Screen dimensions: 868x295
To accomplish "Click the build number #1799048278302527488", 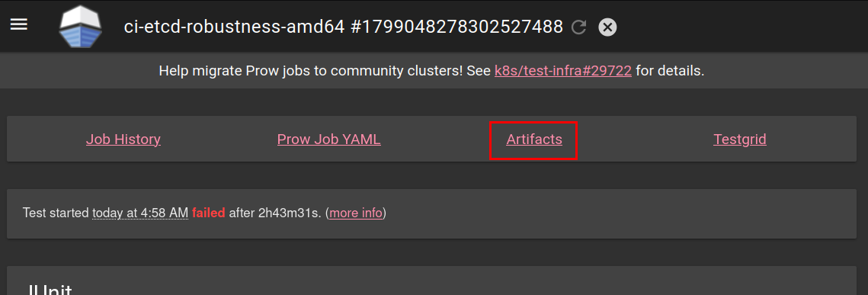I will click(x=457, y=27).
